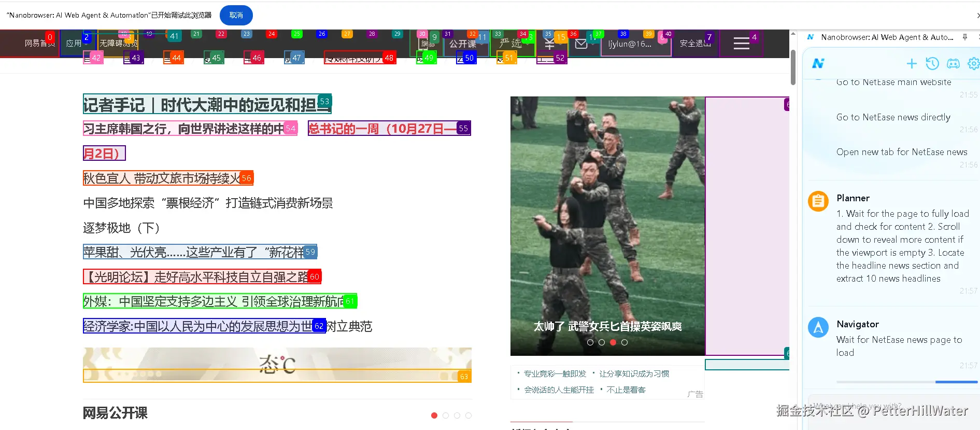Open 经济学家:中国以人民为中心的发展思想 headline
Viewport: 980px width, 430px height.
(x=228, y=326)
